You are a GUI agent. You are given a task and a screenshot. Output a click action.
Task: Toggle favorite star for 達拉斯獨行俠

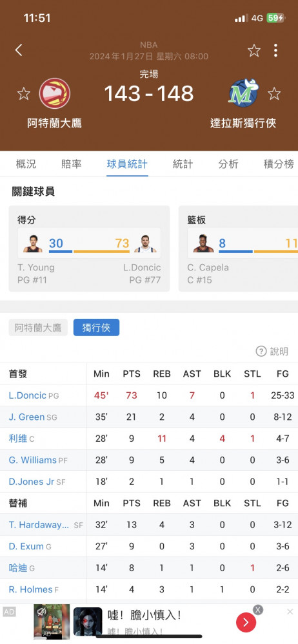pos(274,93)
